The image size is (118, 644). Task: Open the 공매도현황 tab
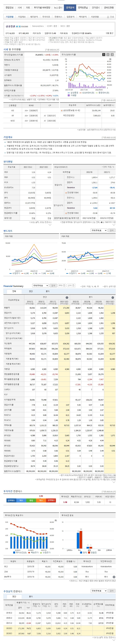109,8
